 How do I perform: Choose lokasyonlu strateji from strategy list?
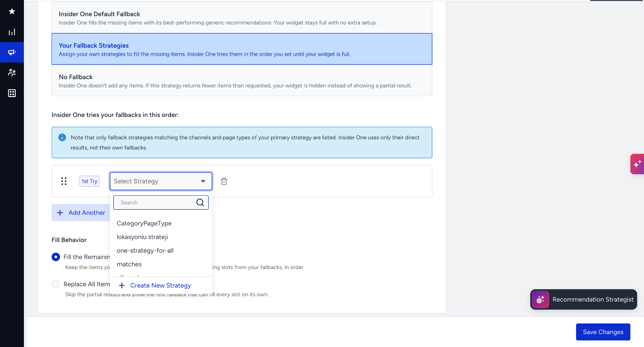click(161, 237)
